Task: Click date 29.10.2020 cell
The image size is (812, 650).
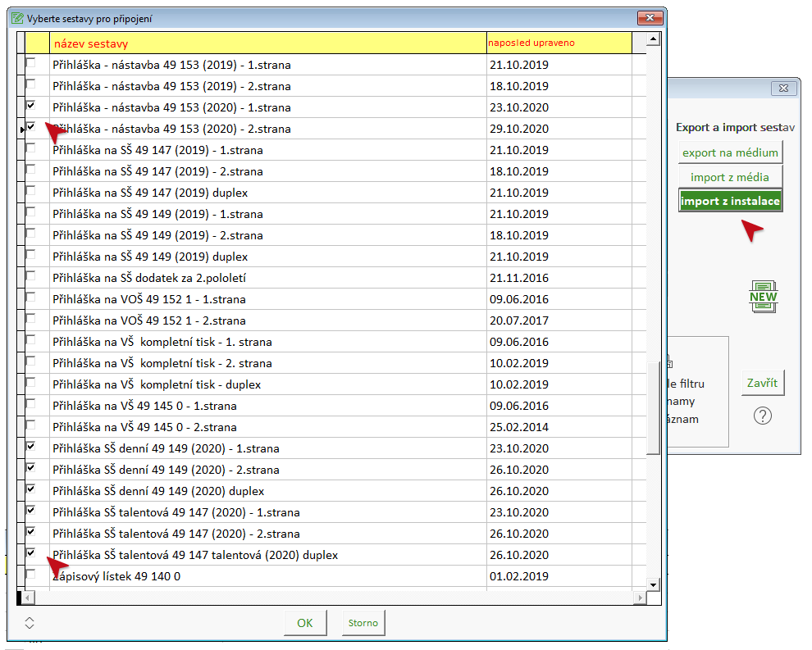Action: [x=559, y=129]
